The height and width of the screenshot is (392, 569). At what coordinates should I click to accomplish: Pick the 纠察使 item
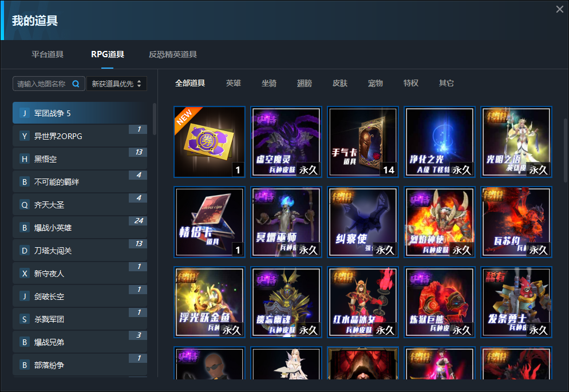tap(363, 222)
